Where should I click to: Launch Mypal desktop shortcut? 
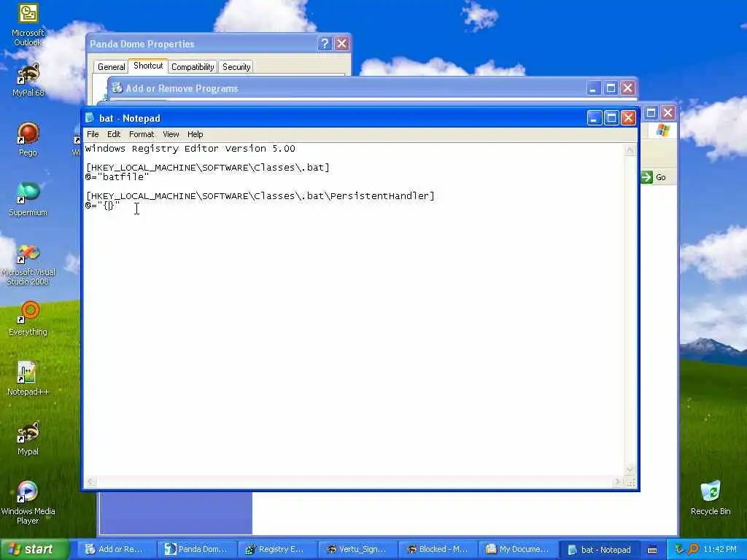28,438
